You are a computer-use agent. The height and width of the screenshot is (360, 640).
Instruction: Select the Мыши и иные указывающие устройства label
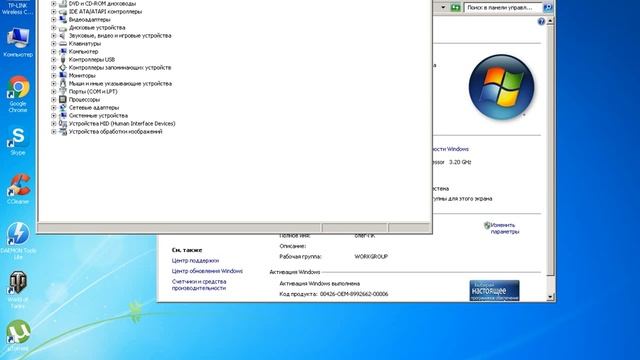coord(120,84)
